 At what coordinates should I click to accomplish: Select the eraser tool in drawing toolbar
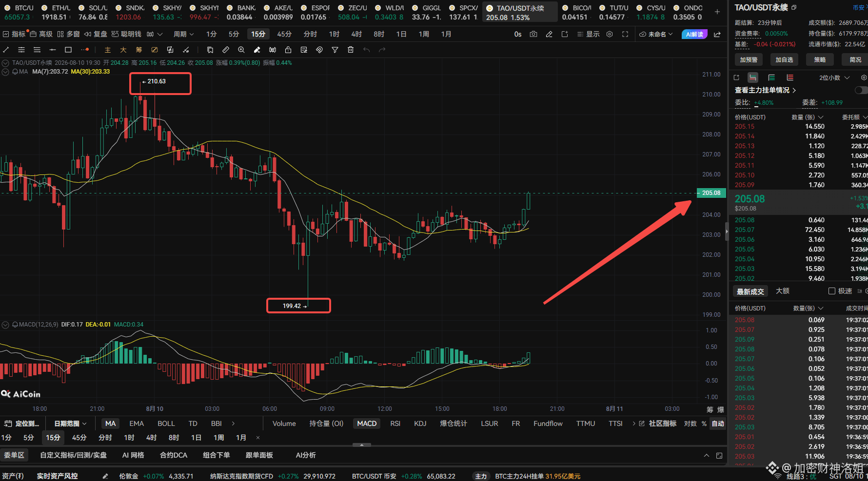(257, 50)
